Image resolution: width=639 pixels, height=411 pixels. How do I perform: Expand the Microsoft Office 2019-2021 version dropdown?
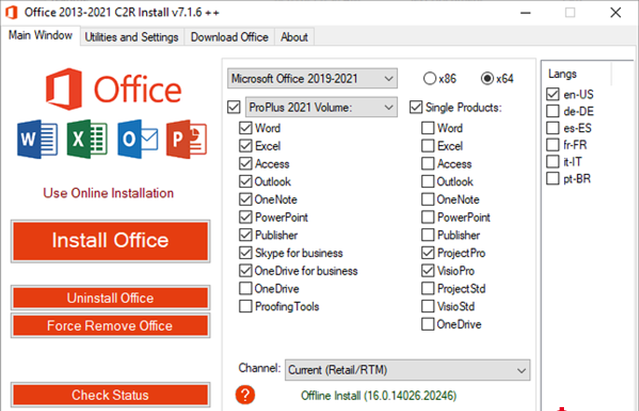point(310,78)
